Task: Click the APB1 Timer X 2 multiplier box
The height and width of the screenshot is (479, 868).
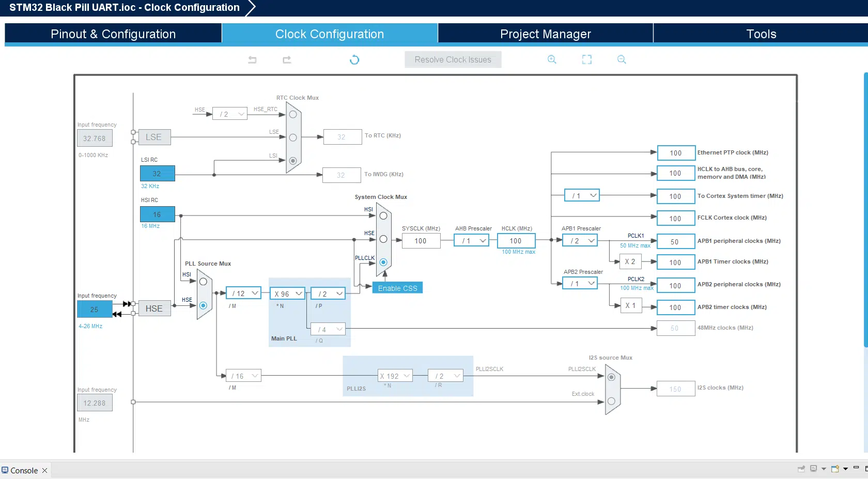Action: 630,261
